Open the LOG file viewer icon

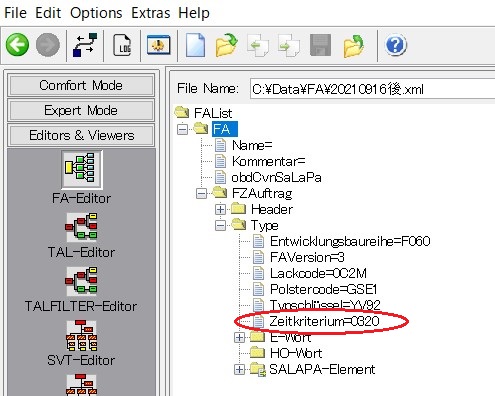[x=122, y=45]
